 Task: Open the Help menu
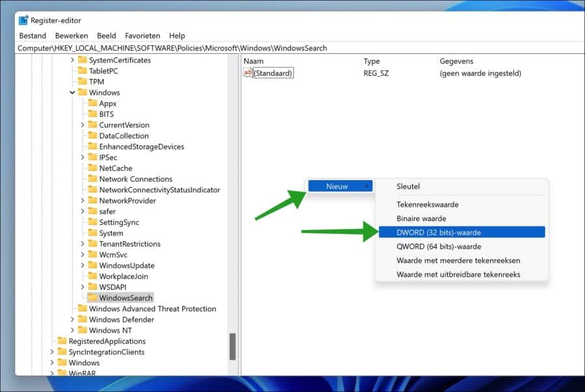click(x=177, y=36)
